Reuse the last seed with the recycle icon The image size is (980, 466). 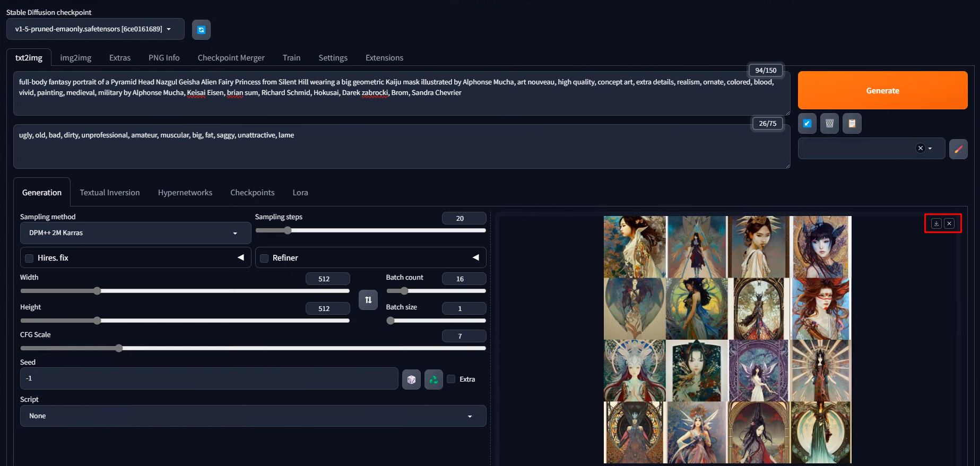[x=433, y=379]
